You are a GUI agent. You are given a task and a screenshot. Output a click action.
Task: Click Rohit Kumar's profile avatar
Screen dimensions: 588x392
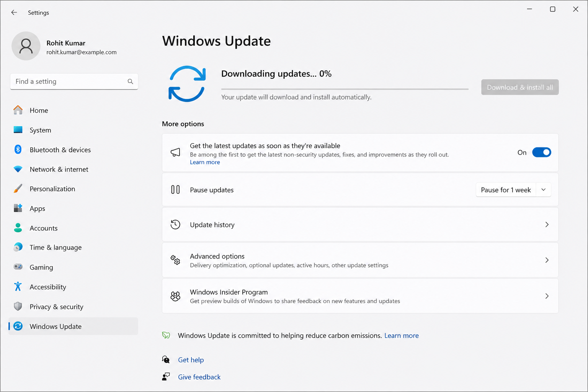pyautogui.click(x=26, y=46)
